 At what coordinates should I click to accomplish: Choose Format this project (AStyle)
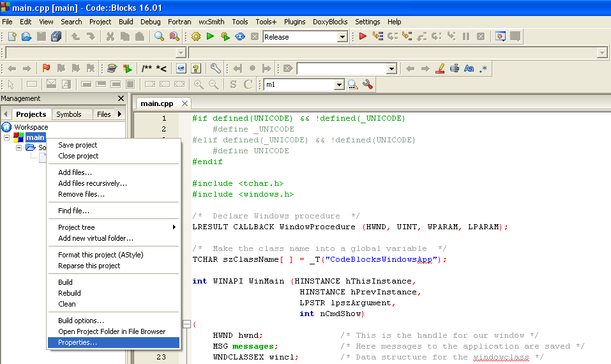pos(114,255)
